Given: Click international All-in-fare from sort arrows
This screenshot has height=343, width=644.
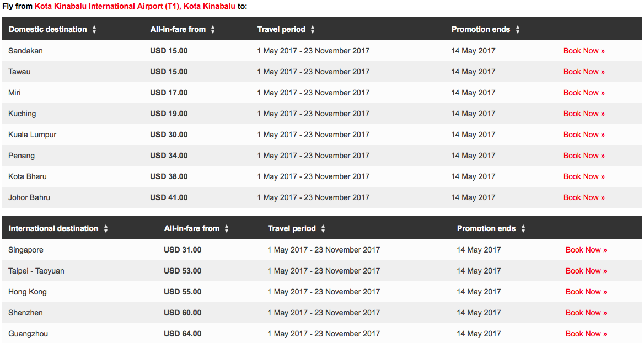Looking at the screenshot, I should click(227, 229).
